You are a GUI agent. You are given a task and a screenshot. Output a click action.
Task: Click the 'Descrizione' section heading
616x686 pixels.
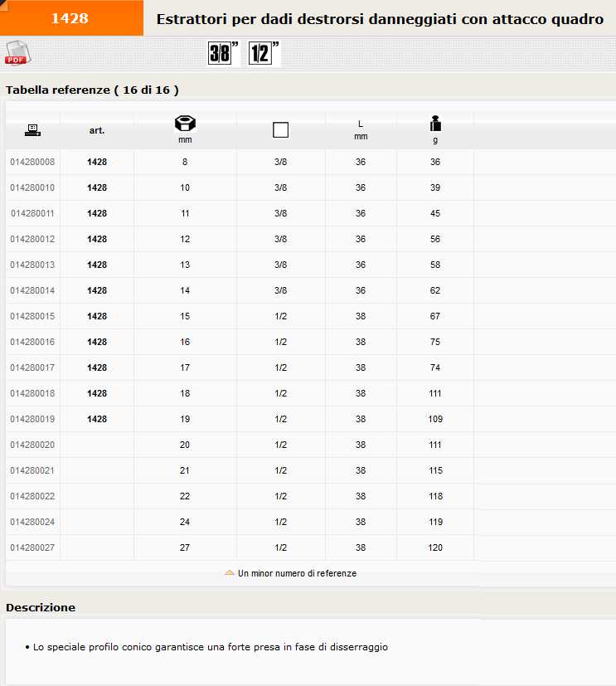41,607
